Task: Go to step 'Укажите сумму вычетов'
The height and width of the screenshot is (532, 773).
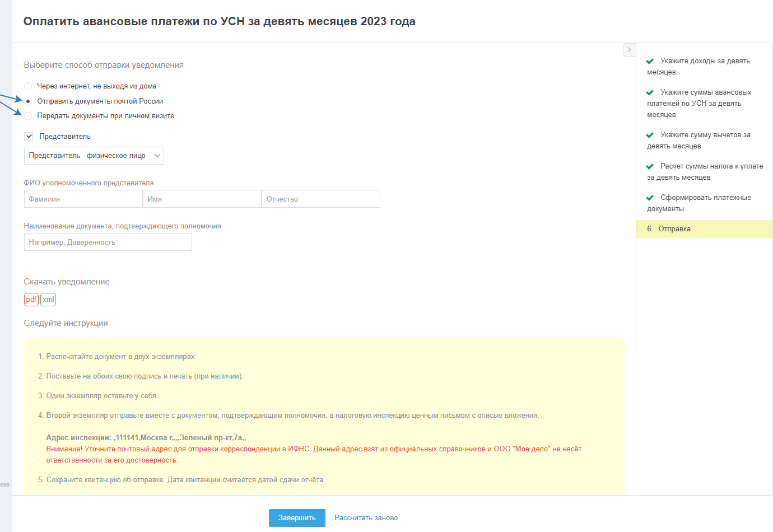Action: (704, 141)
